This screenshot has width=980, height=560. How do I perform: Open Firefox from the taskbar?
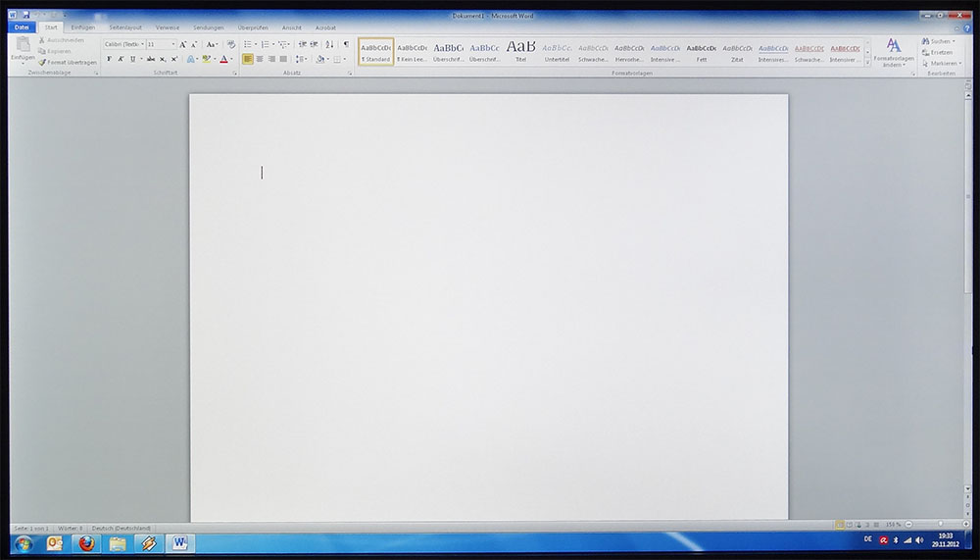[x=87, y=542]
